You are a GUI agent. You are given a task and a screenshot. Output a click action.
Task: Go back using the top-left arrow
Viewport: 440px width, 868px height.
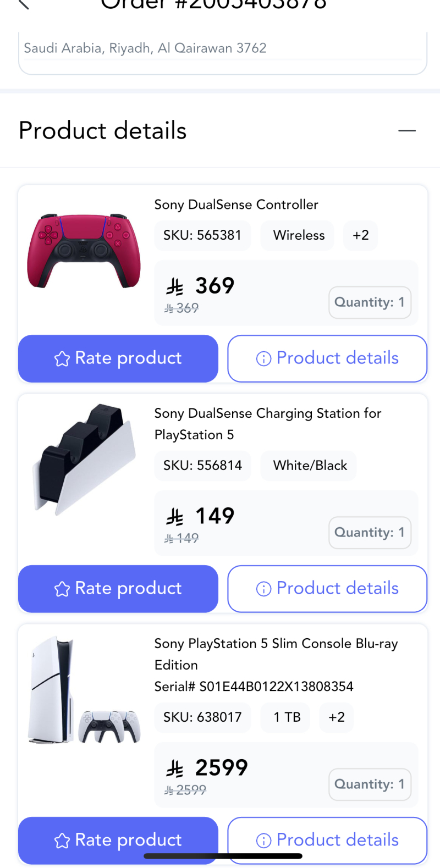click(23, 4)
